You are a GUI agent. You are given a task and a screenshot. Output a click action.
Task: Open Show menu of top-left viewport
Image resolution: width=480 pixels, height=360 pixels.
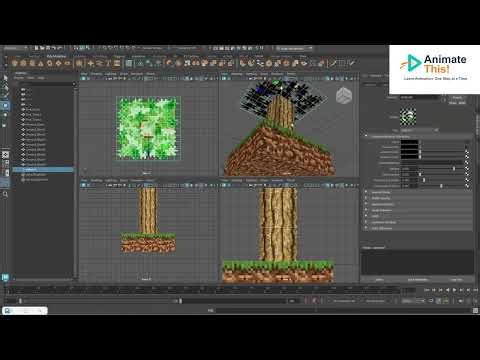point(124,74)
